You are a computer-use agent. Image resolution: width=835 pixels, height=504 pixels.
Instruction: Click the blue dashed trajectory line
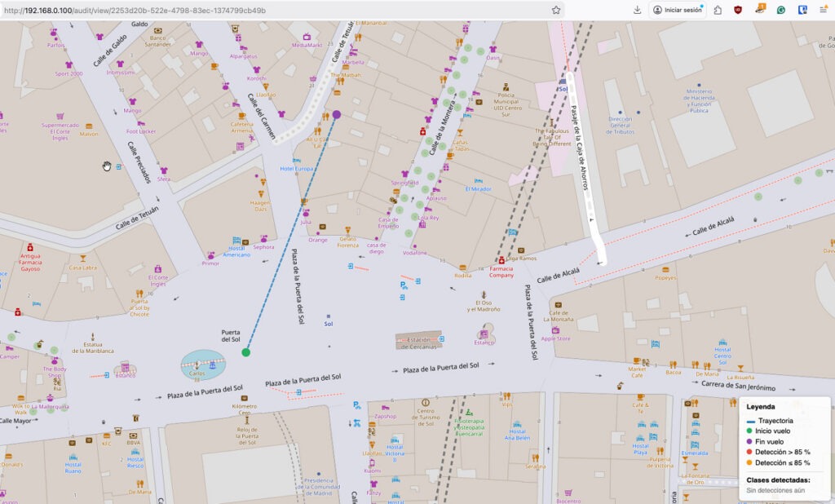(x=291, y=233)
